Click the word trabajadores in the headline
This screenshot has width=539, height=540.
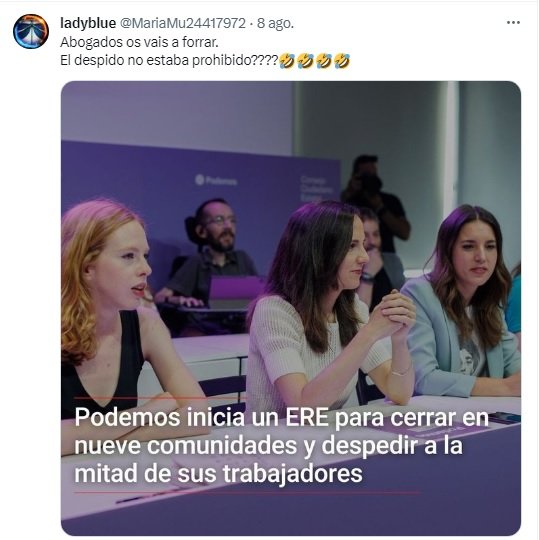[292, 475]
